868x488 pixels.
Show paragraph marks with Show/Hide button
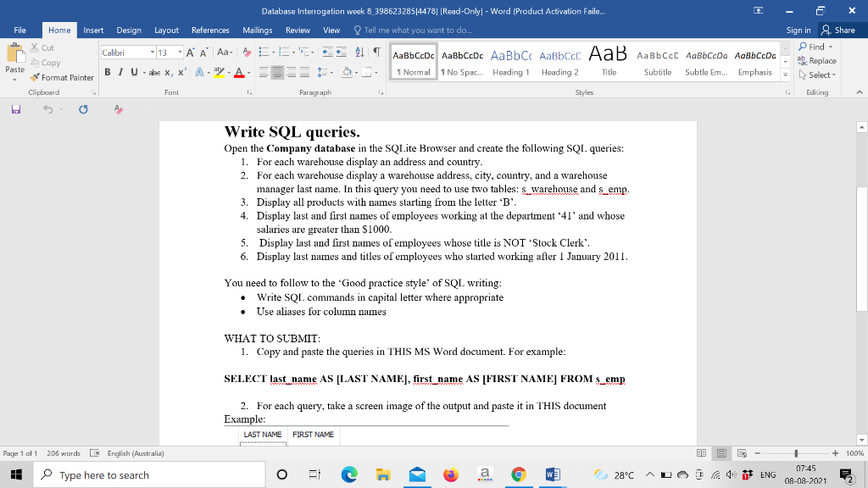tap(376, 53)
